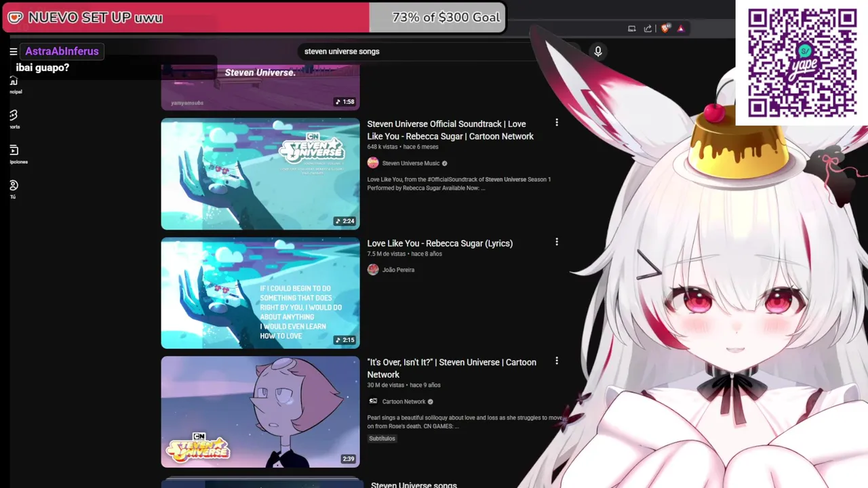Open the YouTube hamburger guide menu
Screen dimensions: 868x488
[x=13, y=52]
